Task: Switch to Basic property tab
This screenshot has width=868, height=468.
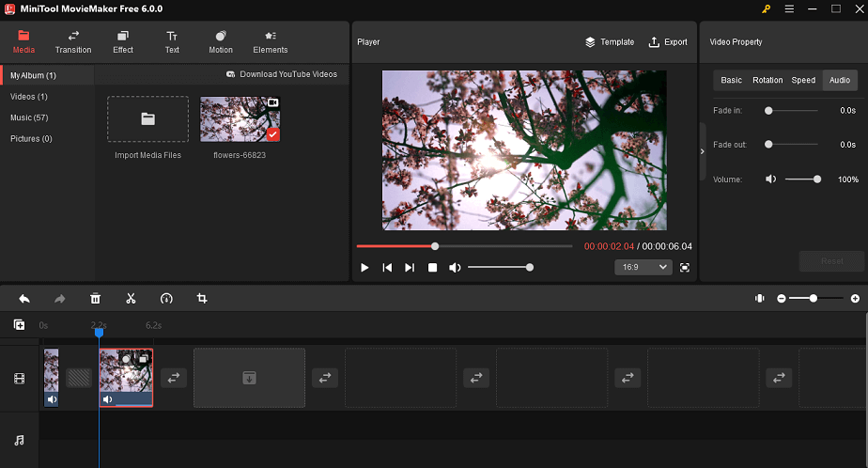Action: 731,80
